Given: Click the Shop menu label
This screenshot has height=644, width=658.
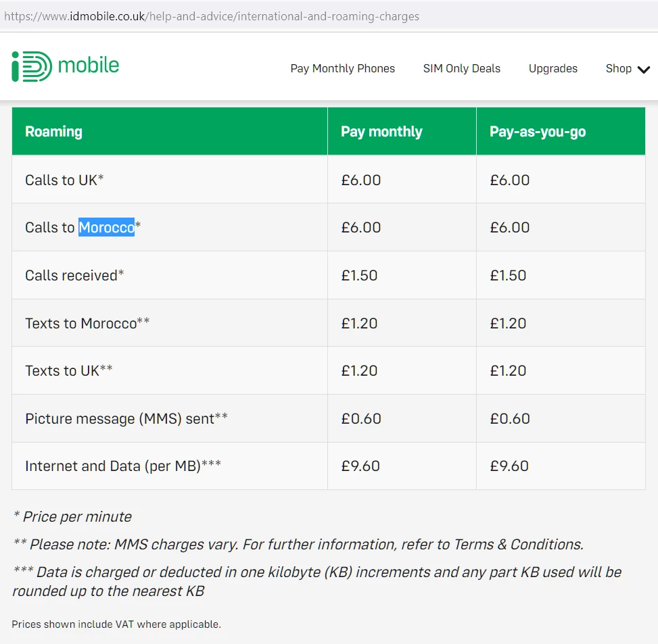Looking at the screenshot, I should click(x=618, y=68).
